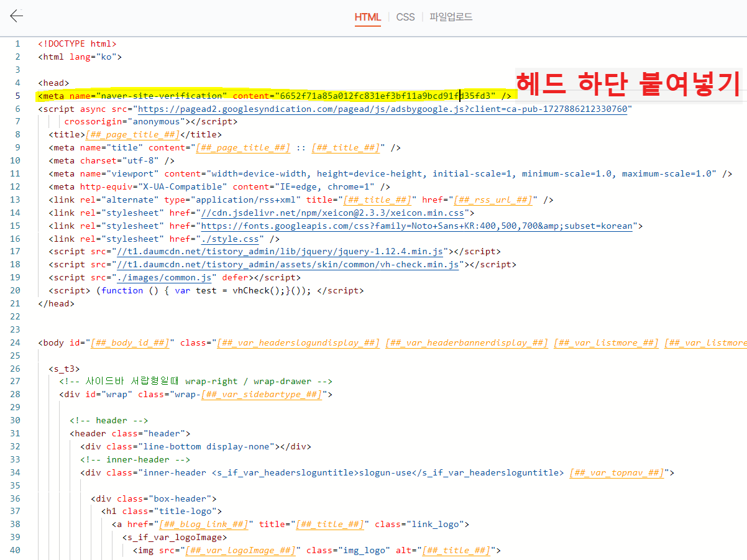747x560 pixels.
Task: Click the jquery-1.12.4.min.js URL on line 17
Action: click(280, 252)
